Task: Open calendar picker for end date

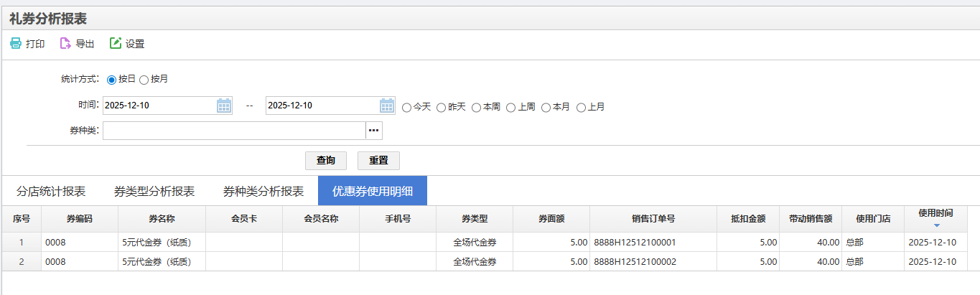Action: coord(387,106)
